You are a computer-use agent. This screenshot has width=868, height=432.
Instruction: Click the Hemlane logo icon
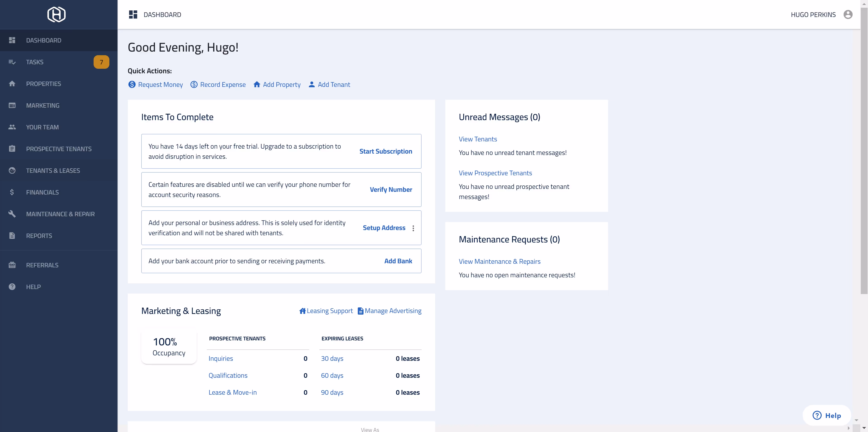56,14
